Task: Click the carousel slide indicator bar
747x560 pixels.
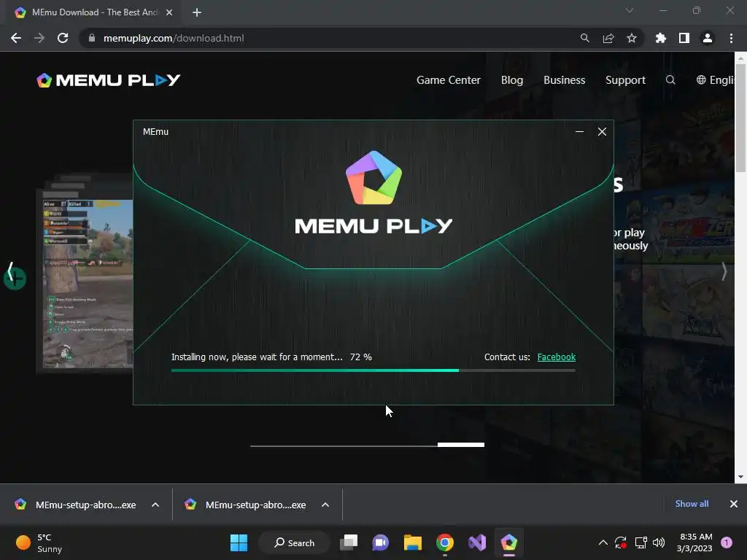Action: [x=367, y=445]
